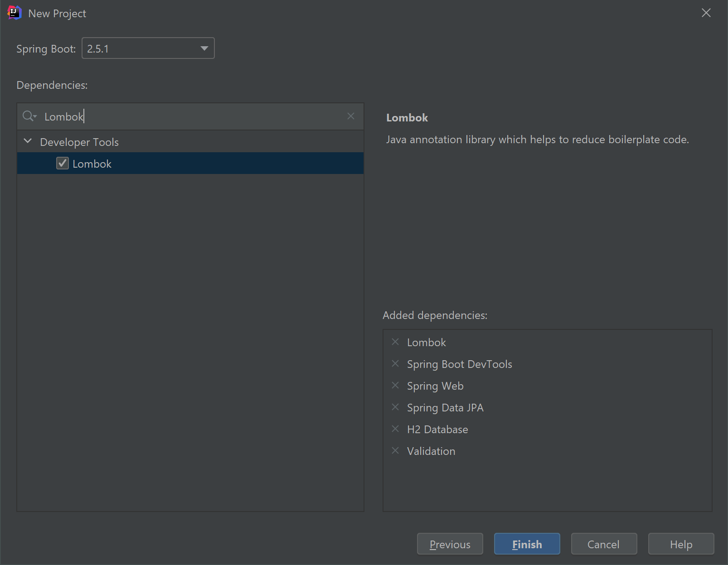The height and width of the screenshot is (565, 728).
Task: Select Spring Web in added dependencies list
Action: pos(435,386)
